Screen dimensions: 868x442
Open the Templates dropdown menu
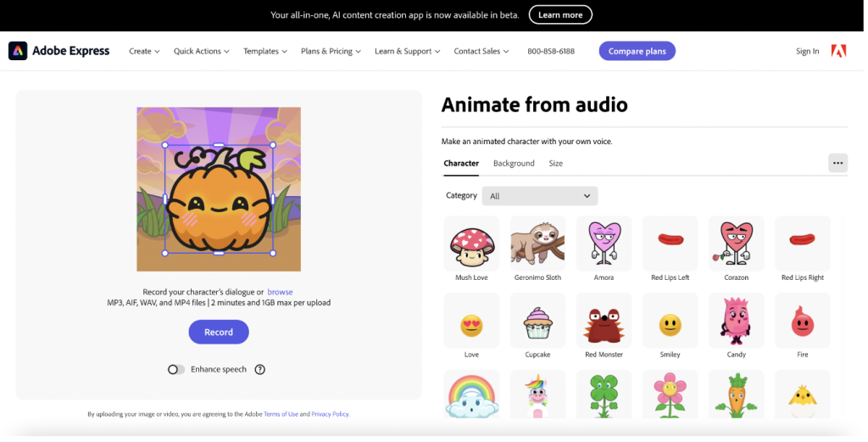point(265,51)
